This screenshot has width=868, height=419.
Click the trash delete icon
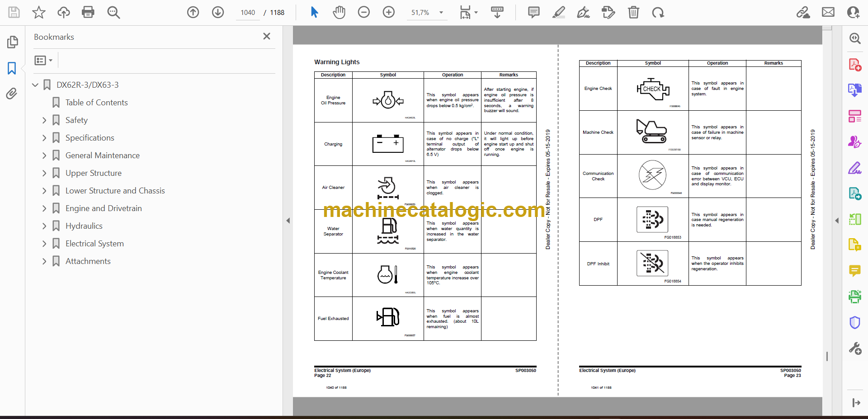[633, 12]
